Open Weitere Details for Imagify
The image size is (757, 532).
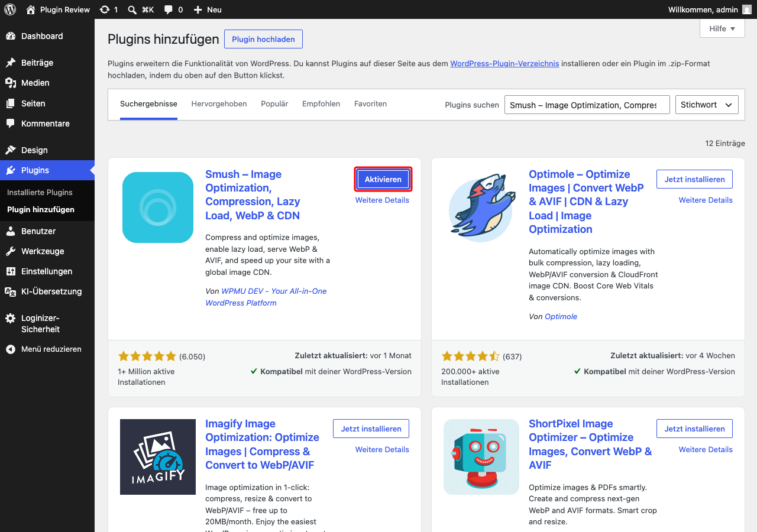[382, 450]
